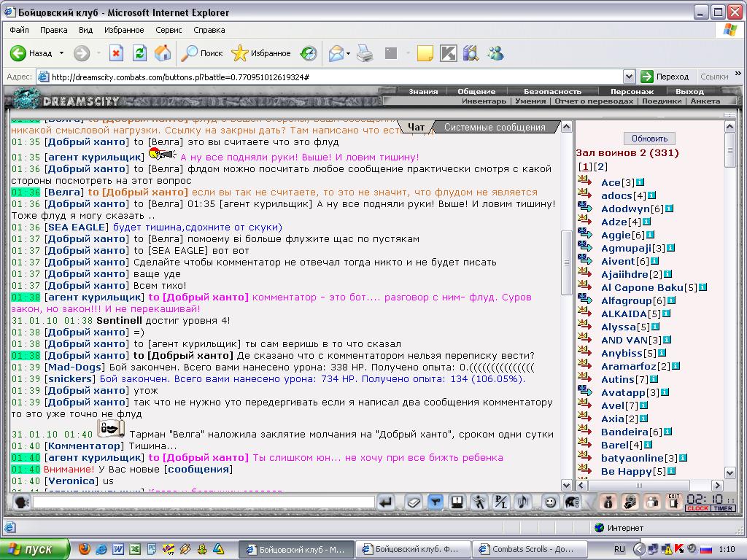The image size is (747, 560).
Task: Open info icon next to adocs
Action: 651,195
